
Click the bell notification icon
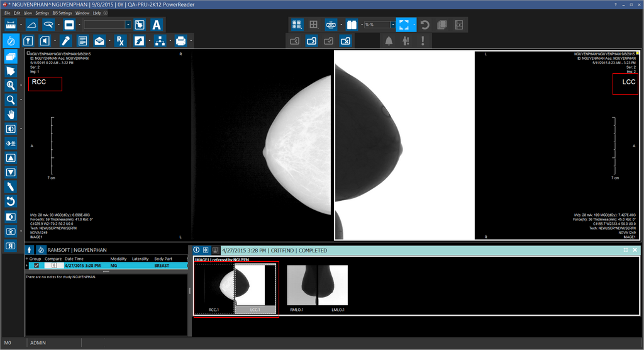389,41
